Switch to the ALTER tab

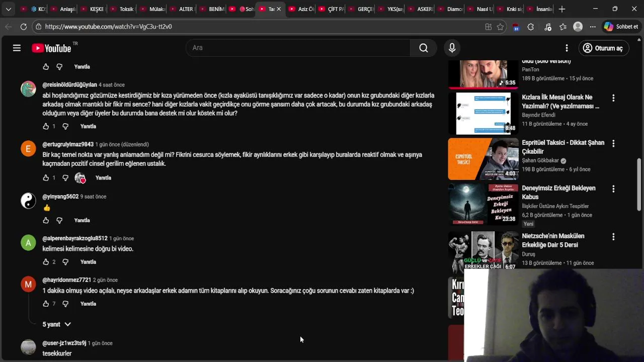(181, 9)
